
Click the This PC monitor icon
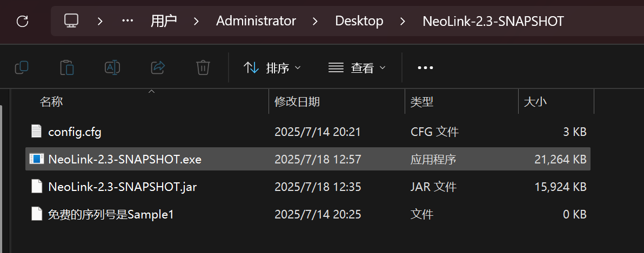point(71,21)
